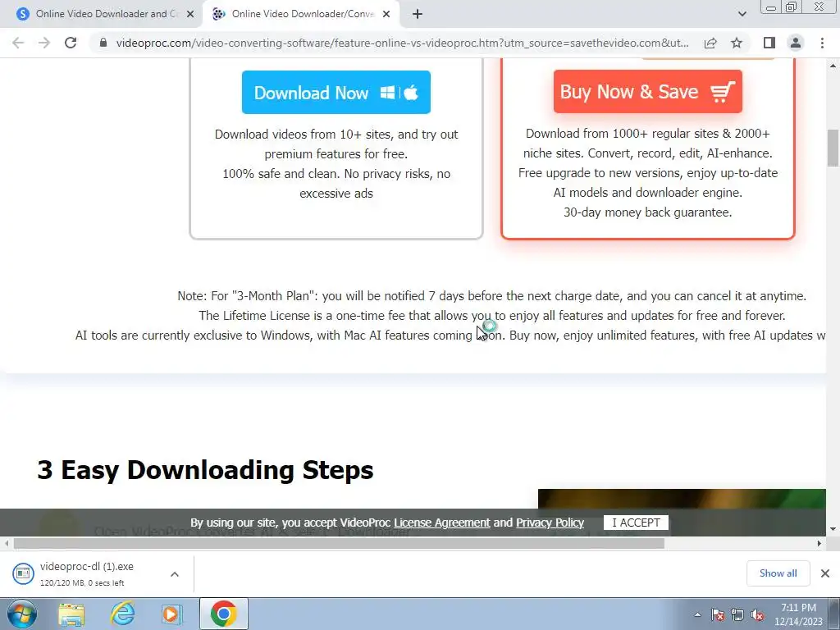This screenshot has width=840, height=630.
Task: Bookmark this page with the star icon
Action: 737,43
